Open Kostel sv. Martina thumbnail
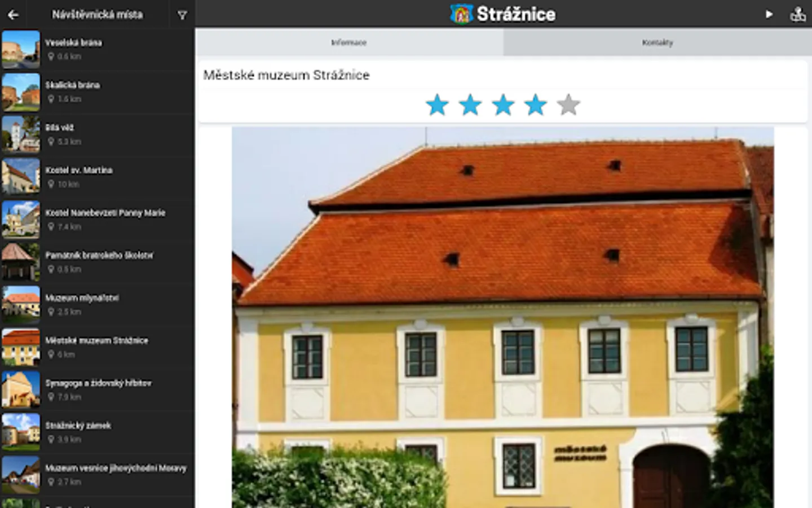The width and height of the screenshot is (812, 508). tap(21, 177)
